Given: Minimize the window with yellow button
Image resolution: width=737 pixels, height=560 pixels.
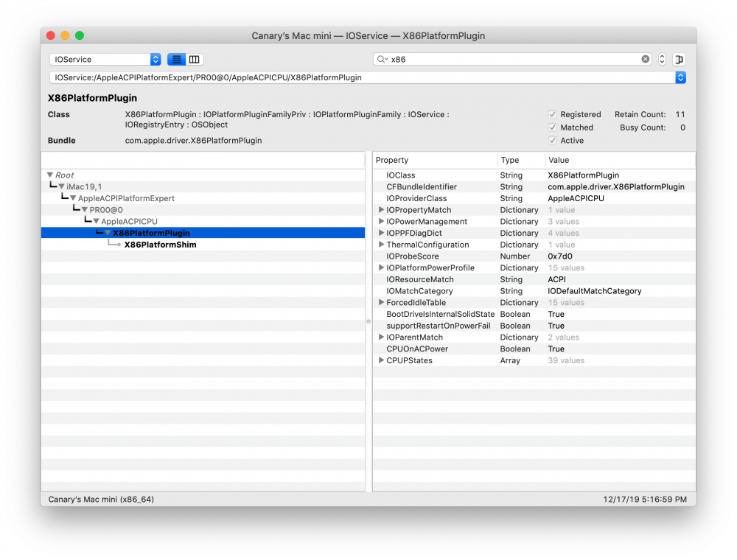Looking at the screenshot, I should 66,35.
